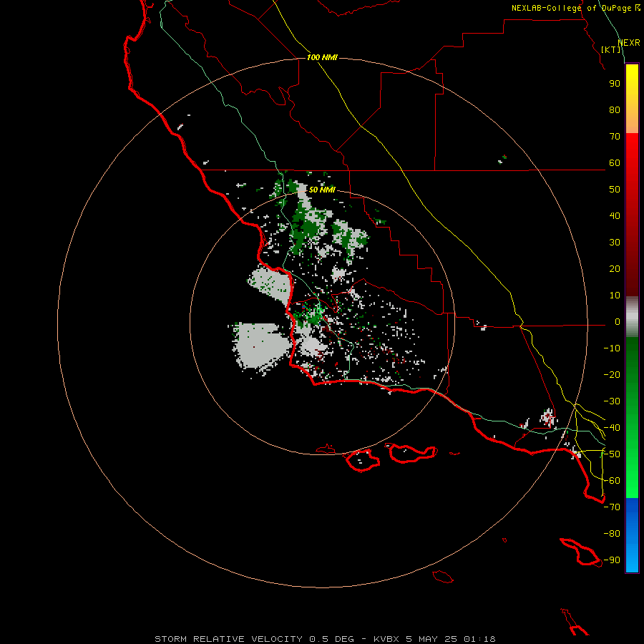Select the -90 scale value

click(x=612, y=560)
